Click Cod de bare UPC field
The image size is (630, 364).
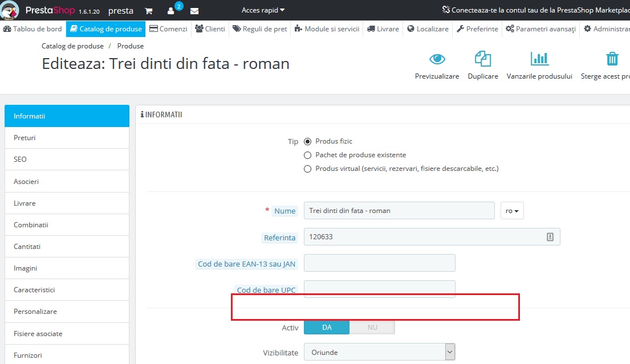(x=379, y=289)
